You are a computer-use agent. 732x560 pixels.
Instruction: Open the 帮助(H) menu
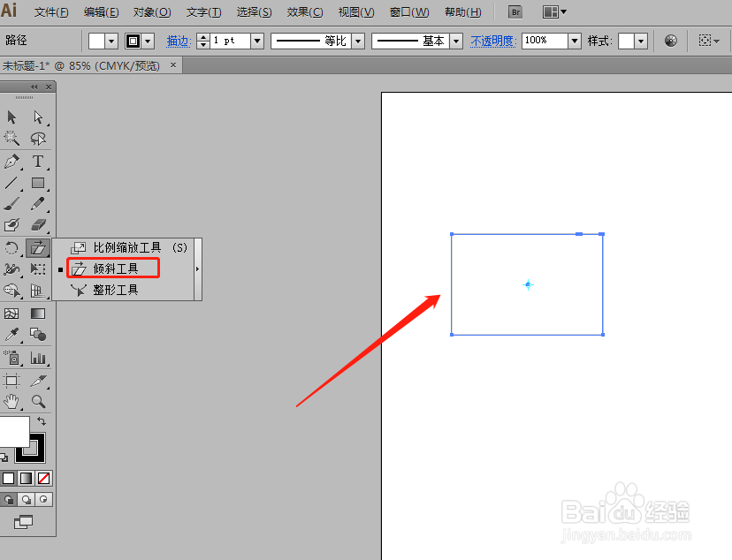(463, 12)
